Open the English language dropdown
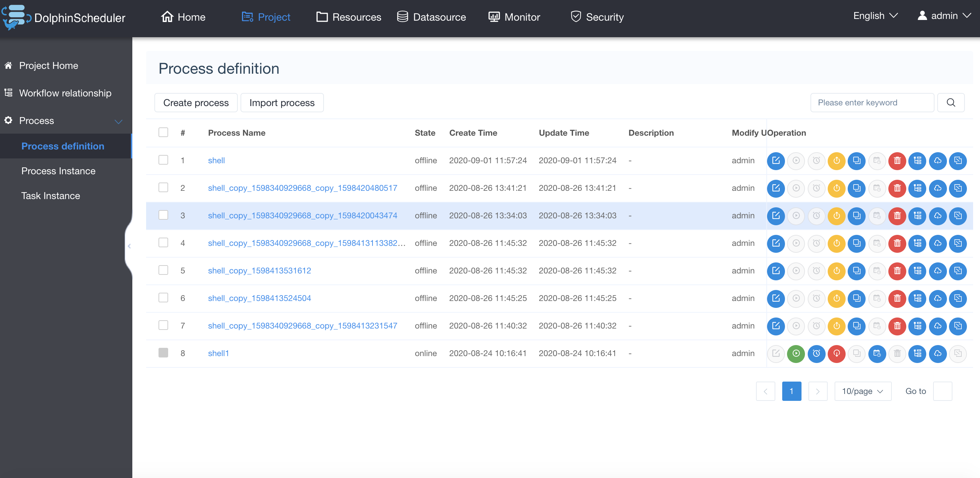The width and height of the screenshot is (980, 478). click(x=875, y=16)
